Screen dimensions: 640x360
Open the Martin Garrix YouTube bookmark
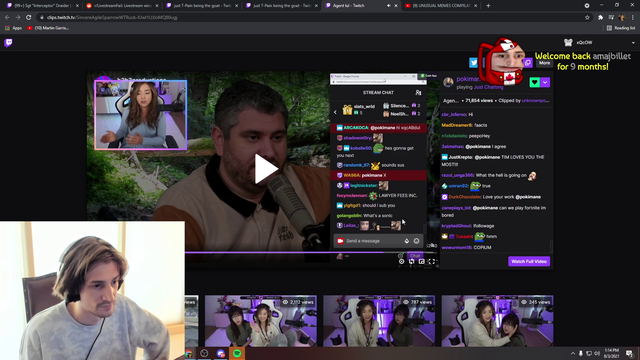(x=48, y=28)
